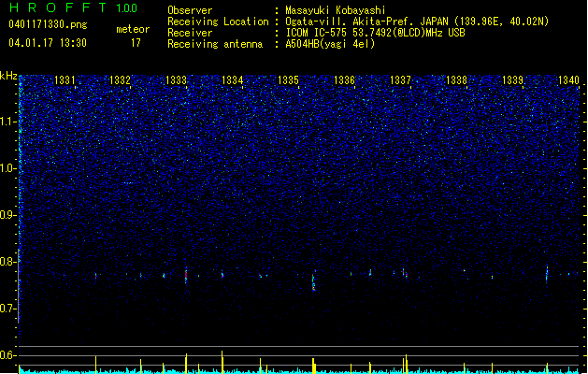The image size is (588, 374).
Task: Click the 'meteor' count label
Action: coord(133,29)
